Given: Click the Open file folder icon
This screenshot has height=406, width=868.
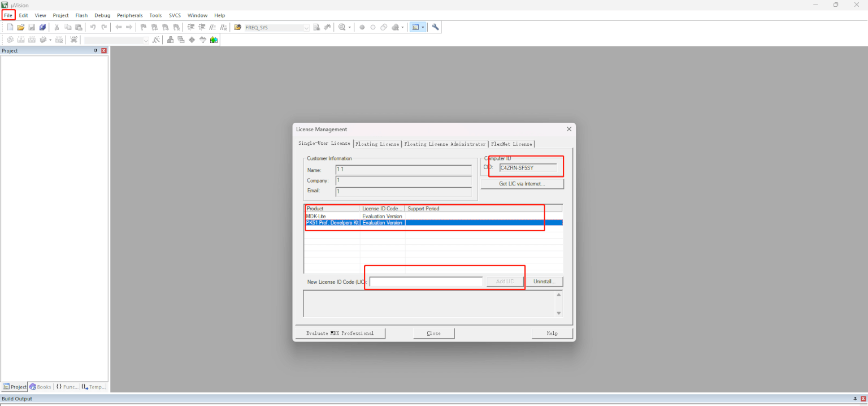Looking at the screenshot, I should tap(20, 27).
